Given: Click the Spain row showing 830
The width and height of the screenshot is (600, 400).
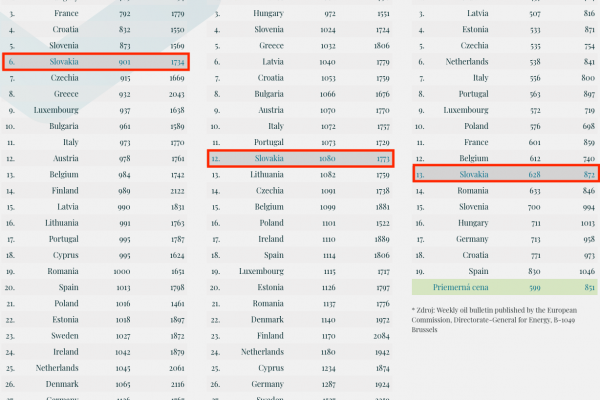Looking at the screenshot, I should [x=506, y=271].
